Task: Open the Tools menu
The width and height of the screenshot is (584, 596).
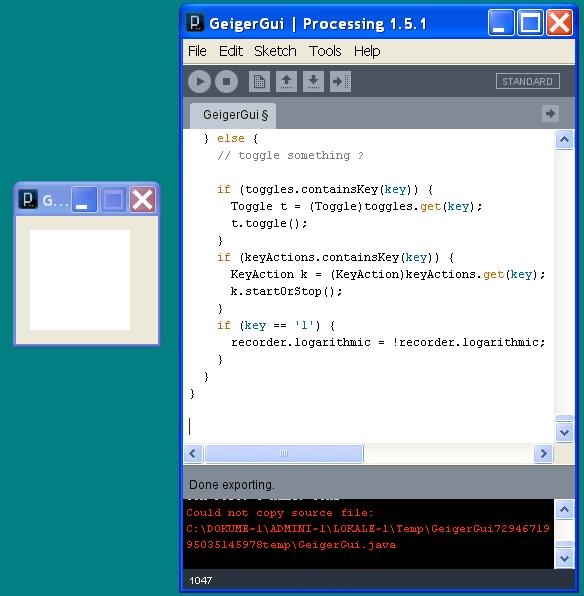Action: [325, 51]
